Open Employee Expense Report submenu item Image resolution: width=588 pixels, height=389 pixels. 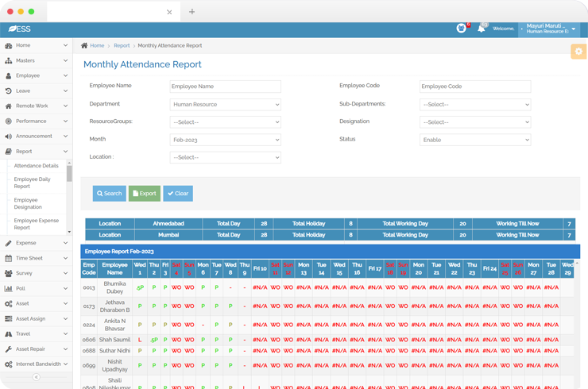pos(37,224)
